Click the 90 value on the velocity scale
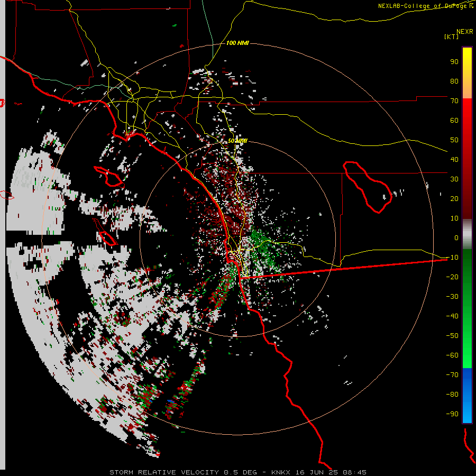The height and width of the screenshot is (476, 476). click(x=454, y=62)
